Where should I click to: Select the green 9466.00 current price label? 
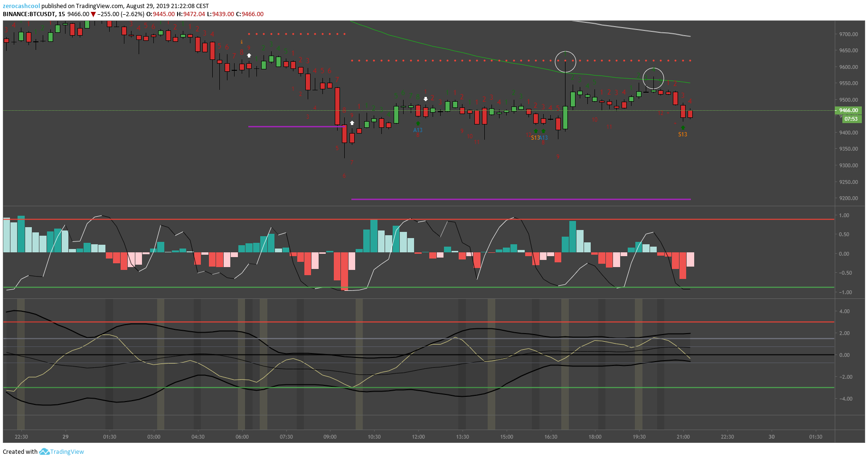click(848, 110)
